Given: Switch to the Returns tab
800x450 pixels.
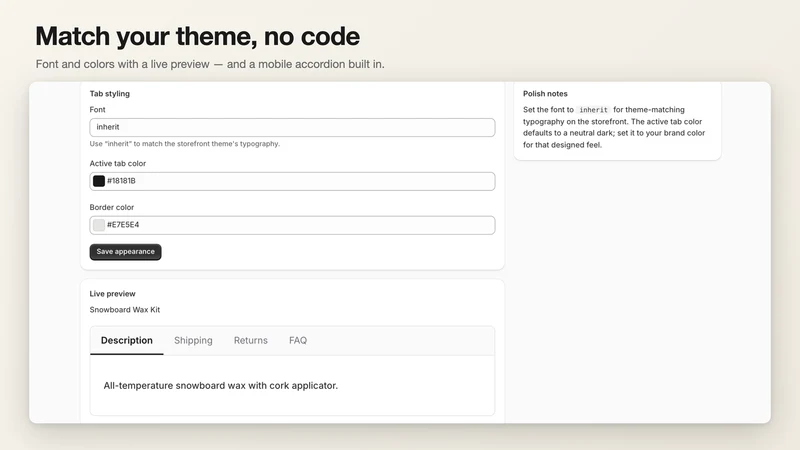Looking at the screenshot, I should (x=251, y=340).
